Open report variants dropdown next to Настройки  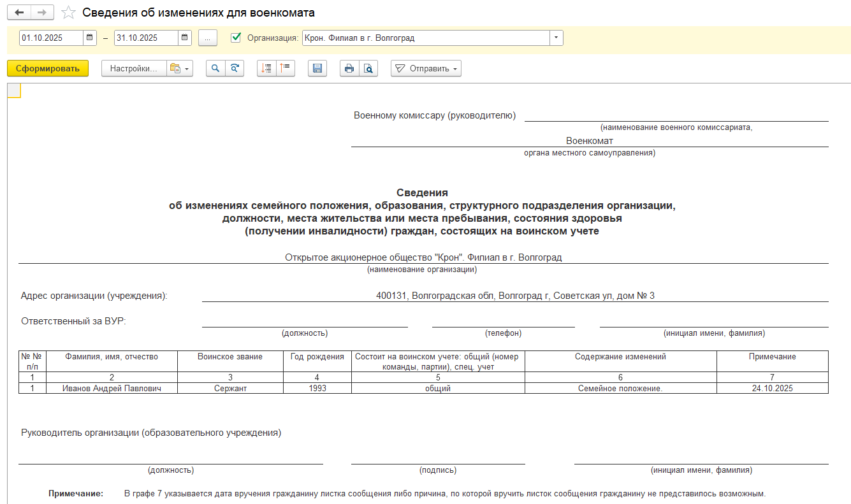coord(180,69)
